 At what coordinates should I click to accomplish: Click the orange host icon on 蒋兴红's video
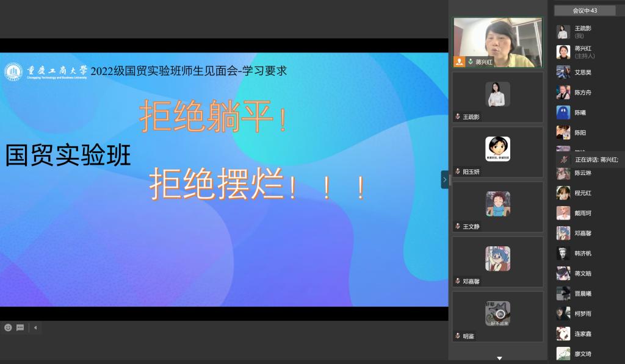(459, 62)
